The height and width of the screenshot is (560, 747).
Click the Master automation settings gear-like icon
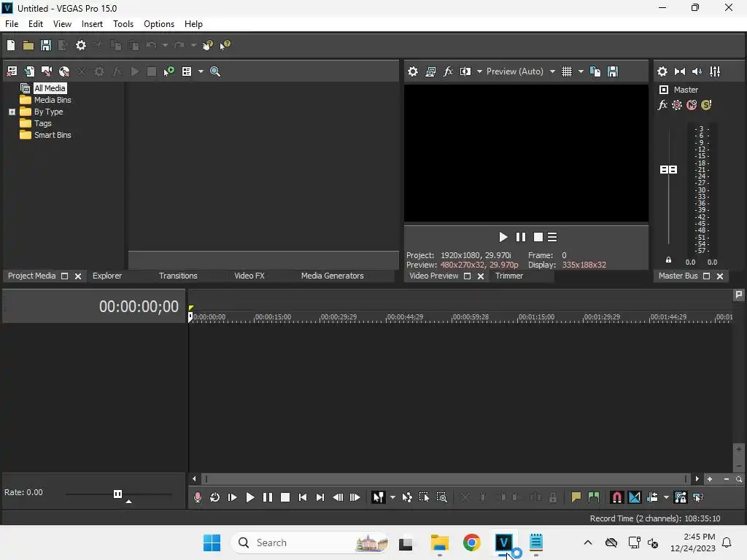point(677,105)
